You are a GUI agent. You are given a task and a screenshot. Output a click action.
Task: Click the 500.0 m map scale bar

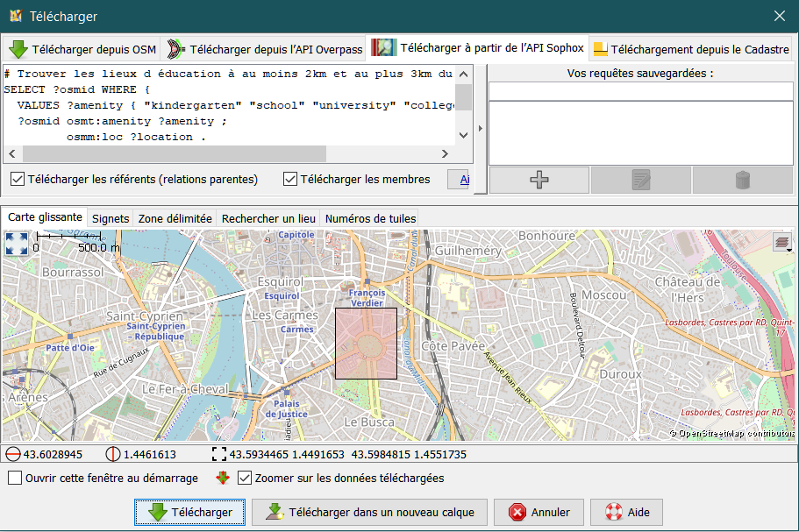[68, 237]
